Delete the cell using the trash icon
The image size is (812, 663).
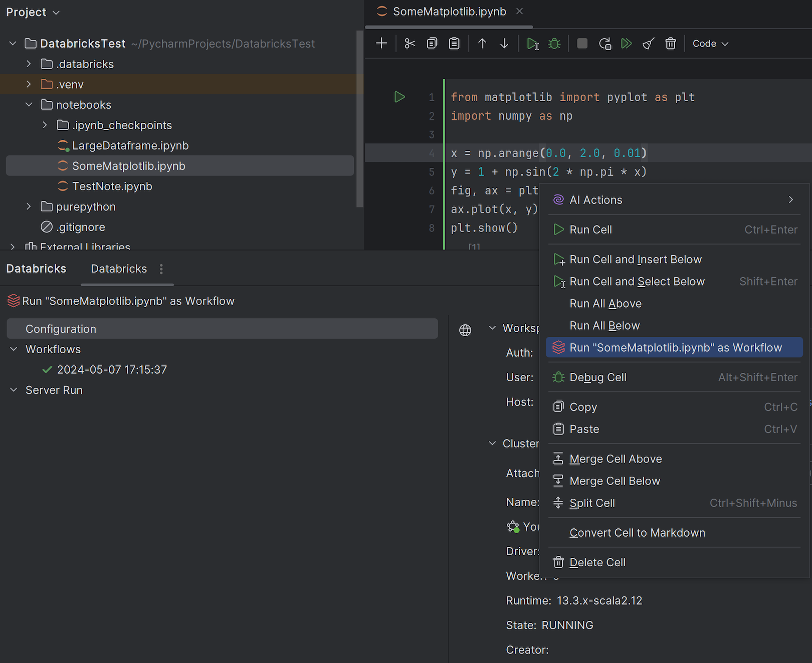point(671,43)
